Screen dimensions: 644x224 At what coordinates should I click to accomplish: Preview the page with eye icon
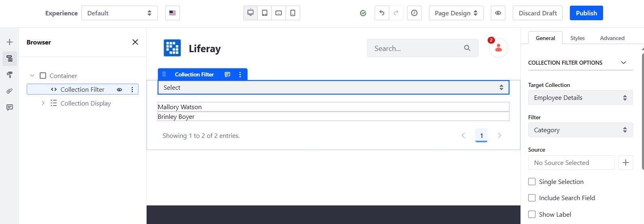coord(498,13)
